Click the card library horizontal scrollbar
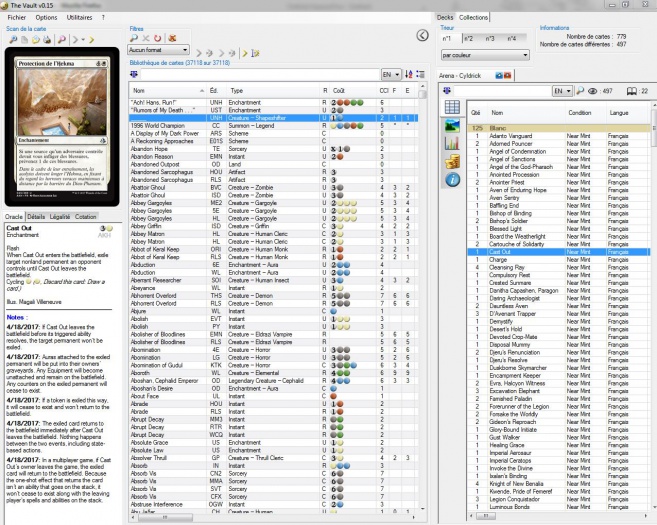This screenshot has height=525, width=657. point(274,517)
